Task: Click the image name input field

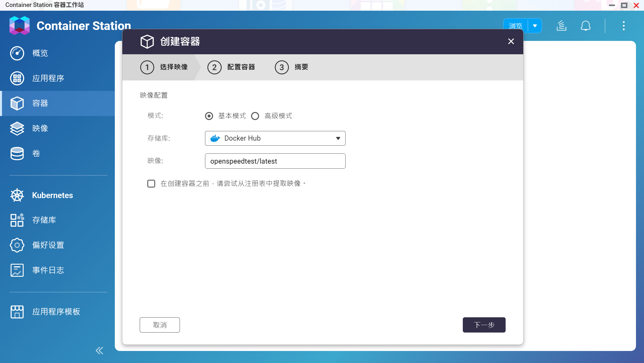Action: click(275, 161)
